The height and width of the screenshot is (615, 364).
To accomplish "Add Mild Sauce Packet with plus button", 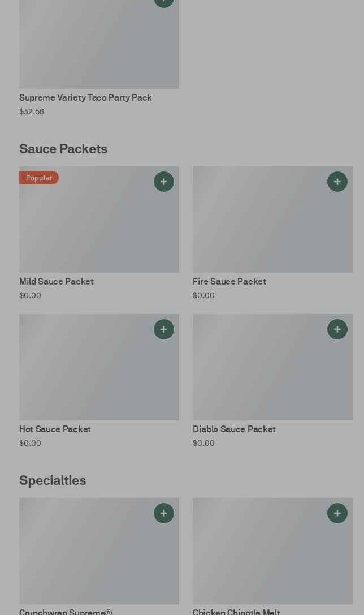I will (164, 182).
